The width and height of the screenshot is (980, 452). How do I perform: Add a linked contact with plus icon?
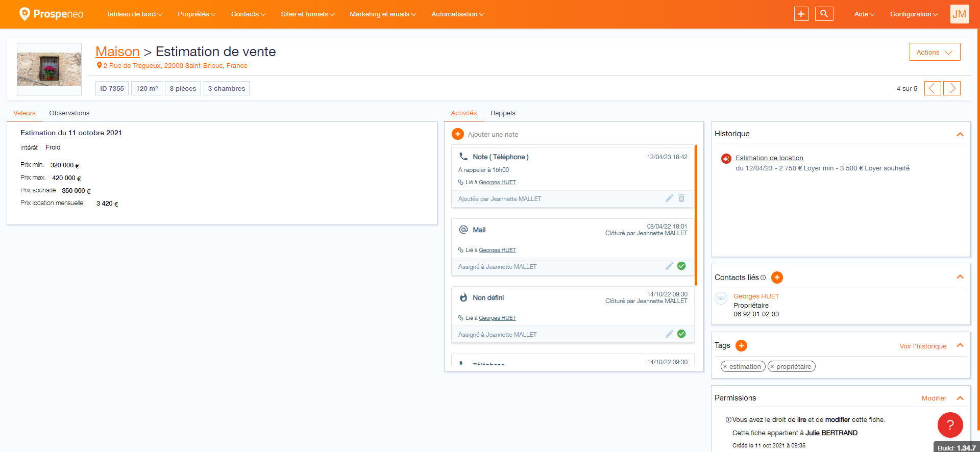pos(777,278)
